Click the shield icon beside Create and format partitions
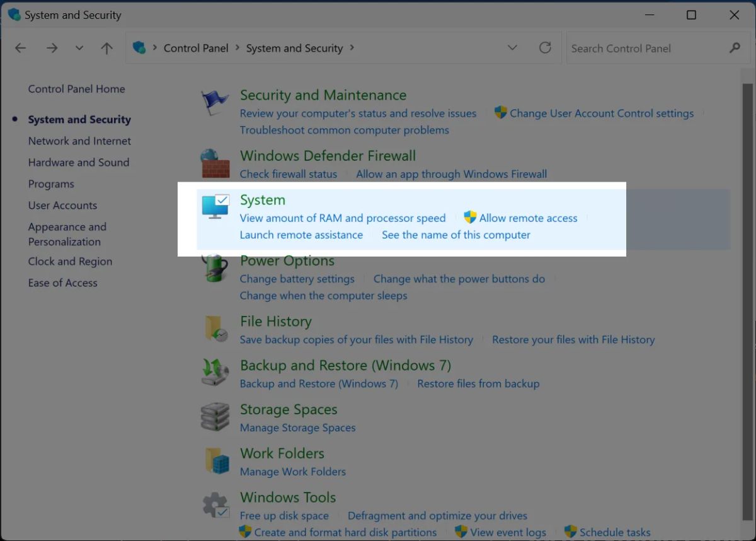This screenshot has width=756, height=541. coord(246,532)
